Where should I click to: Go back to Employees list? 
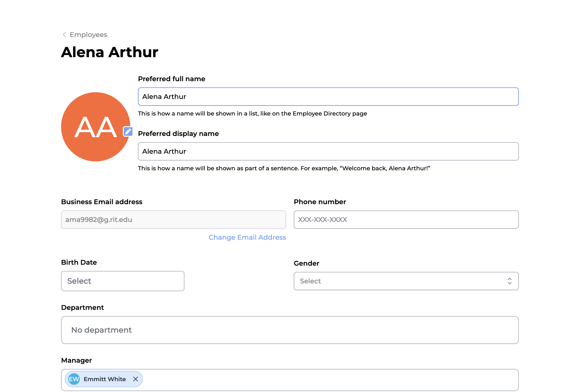[88, 35]
